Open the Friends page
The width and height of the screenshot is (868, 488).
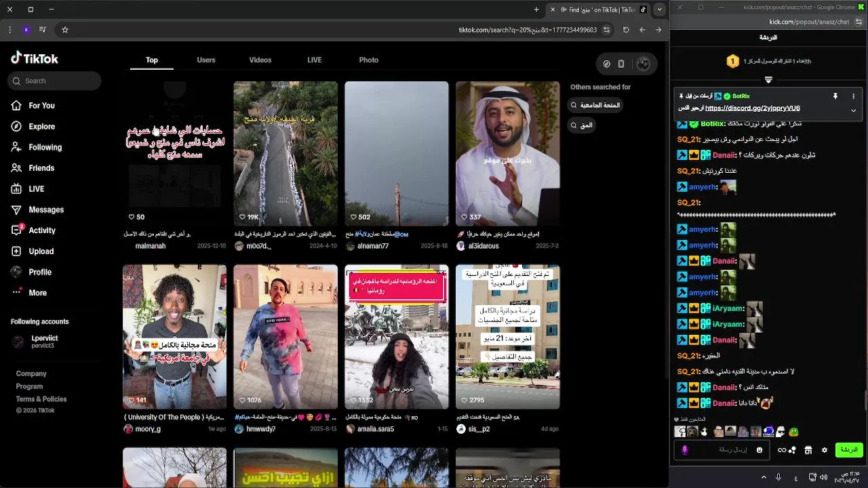32,168
